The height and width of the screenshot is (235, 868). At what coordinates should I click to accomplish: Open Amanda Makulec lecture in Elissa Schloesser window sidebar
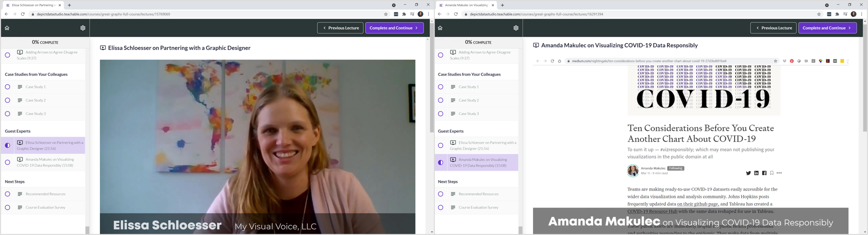pos(43,162)
